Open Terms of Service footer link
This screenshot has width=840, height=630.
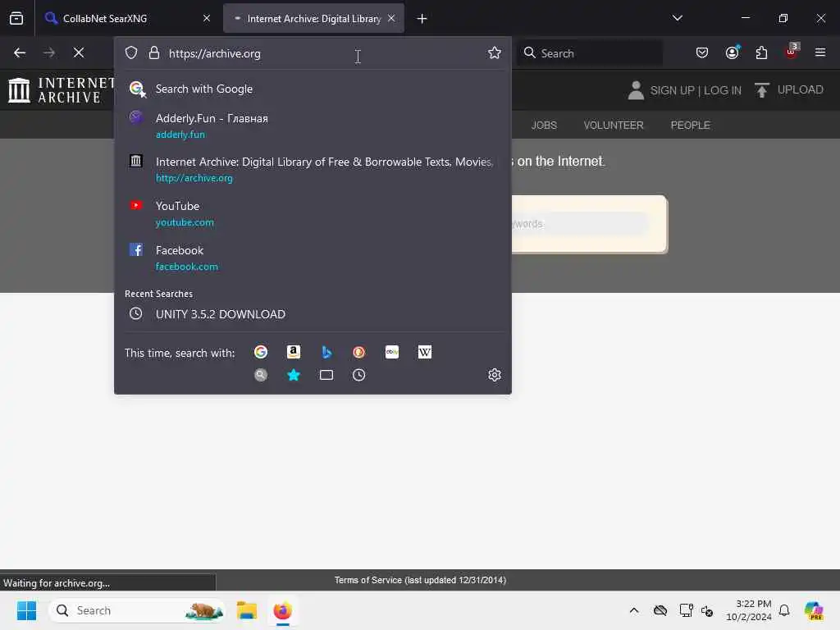tap(420, 580)
